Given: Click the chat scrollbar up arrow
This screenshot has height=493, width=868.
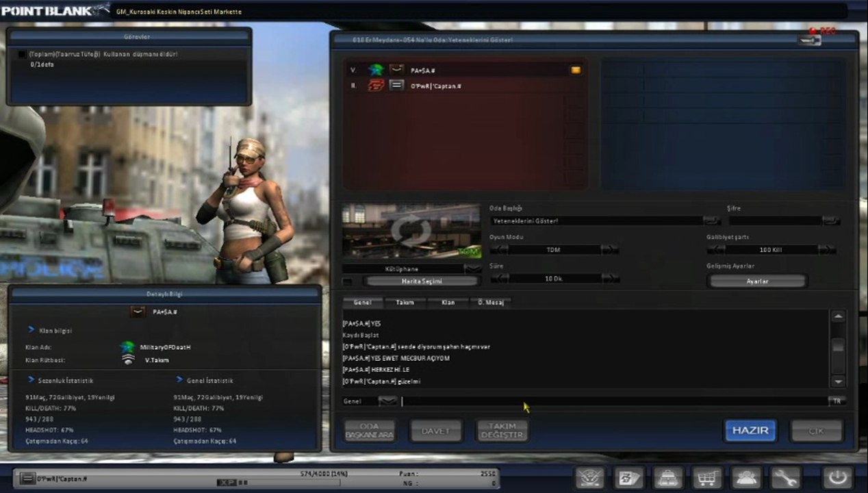Looking at the screenshot, I should [x=838, y=316].
